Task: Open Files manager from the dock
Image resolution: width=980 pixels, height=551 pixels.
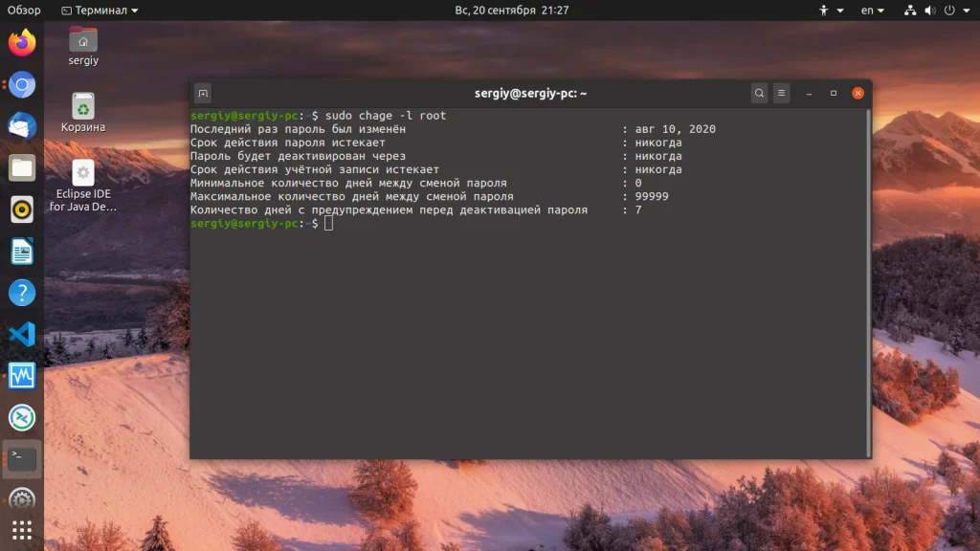Action: click(22, 168)
